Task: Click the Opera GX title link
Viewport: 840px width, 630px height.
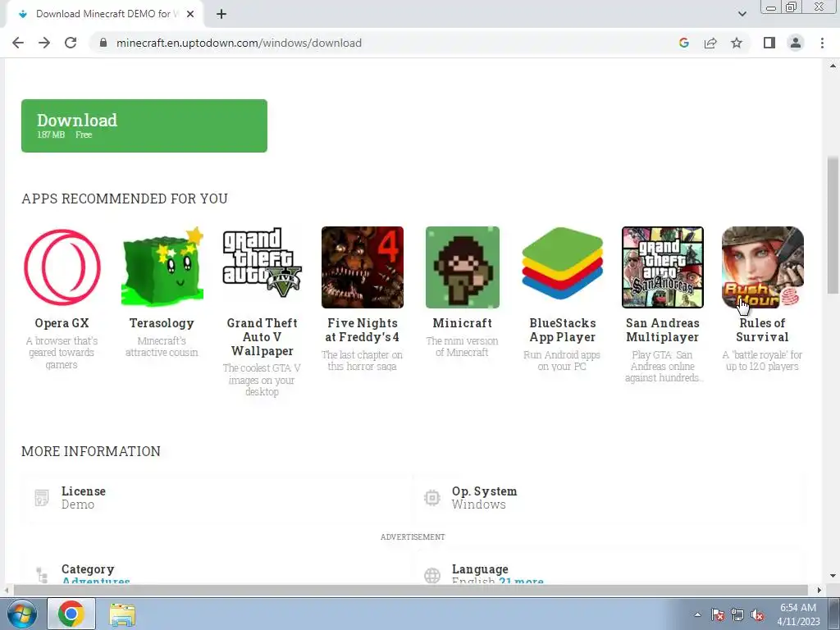Action: (62, 323)
